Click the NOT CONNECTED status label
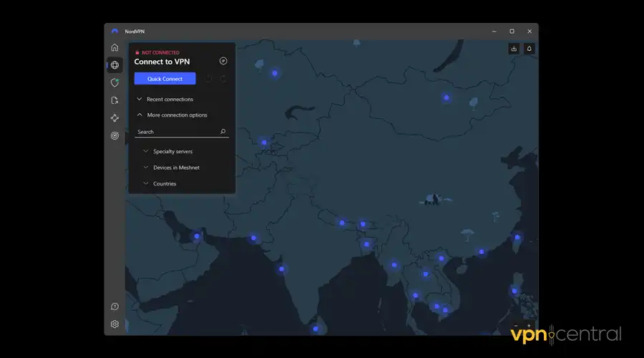Screen dimensions: 644x358 160,52
